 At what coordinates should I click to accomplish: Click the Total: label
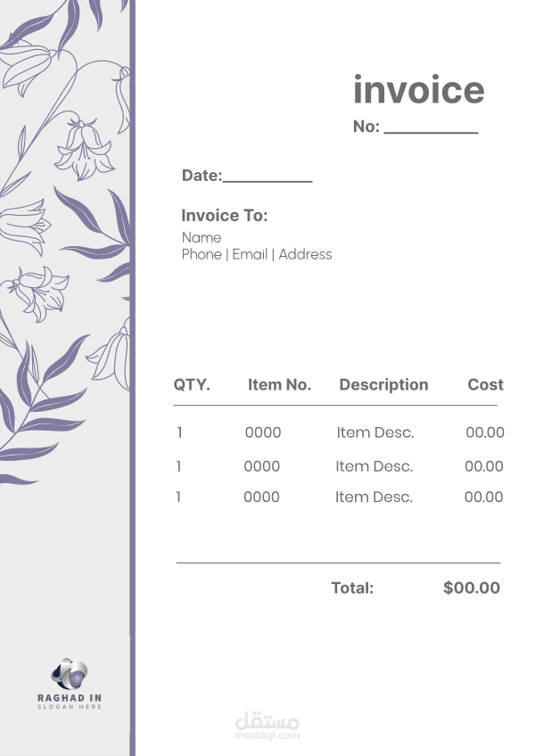tap(352, 588)
